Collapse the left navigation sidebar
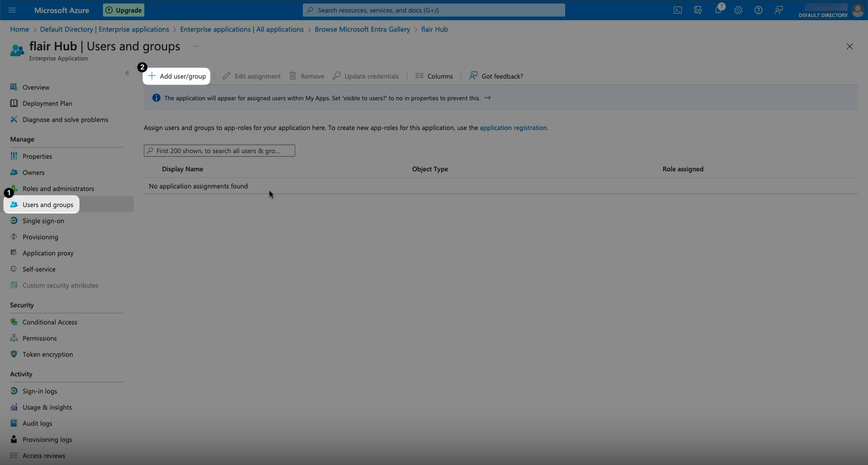 click(x=127, y=73)
